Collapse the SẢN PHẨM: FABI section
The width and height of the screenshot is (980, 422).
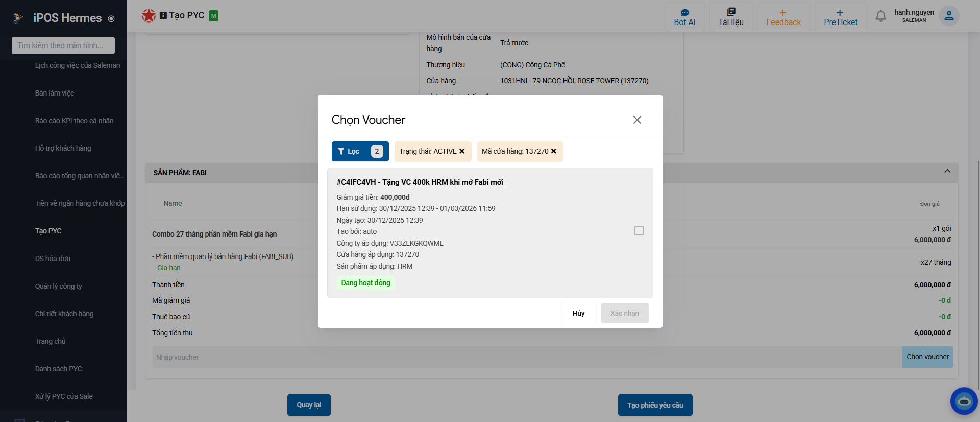coord(947,171)
